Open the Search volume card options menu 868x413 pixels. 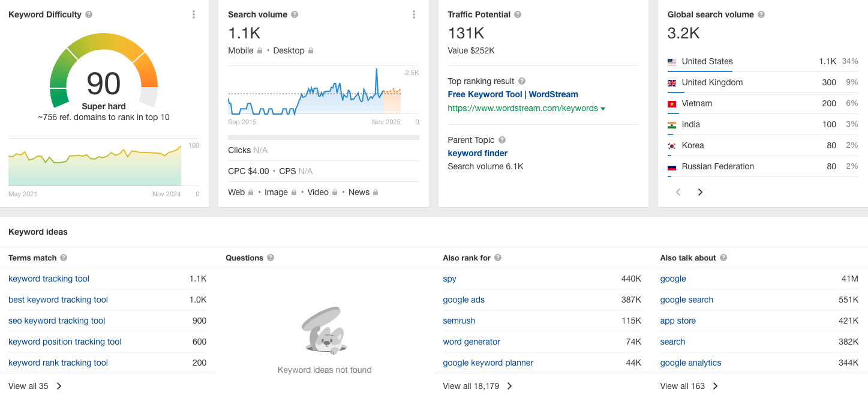(x=413, y=14)
